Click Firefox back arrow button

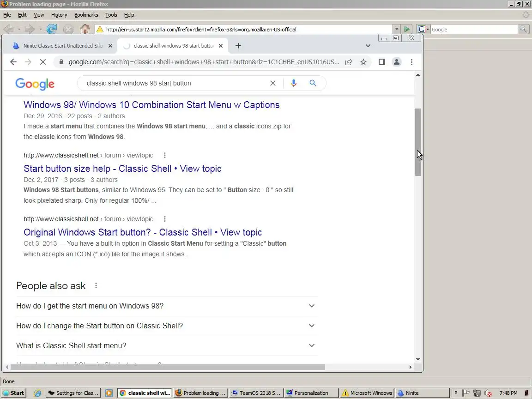[8, 29]
